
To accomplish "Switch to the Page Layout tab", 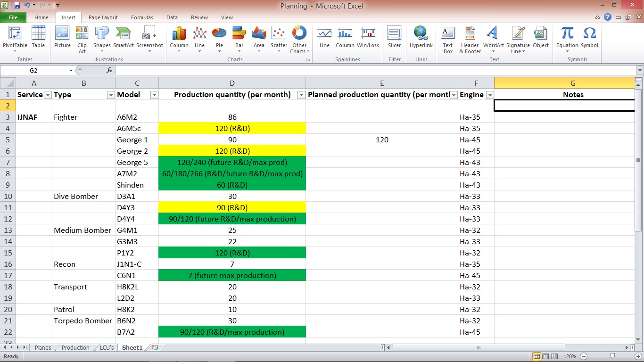I will [x=103, y=17].
